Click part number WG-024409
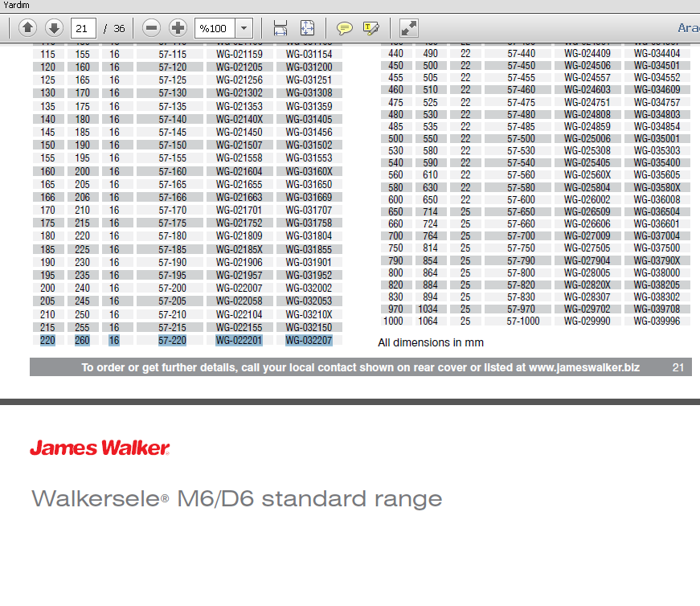 [x=587, y=53]
